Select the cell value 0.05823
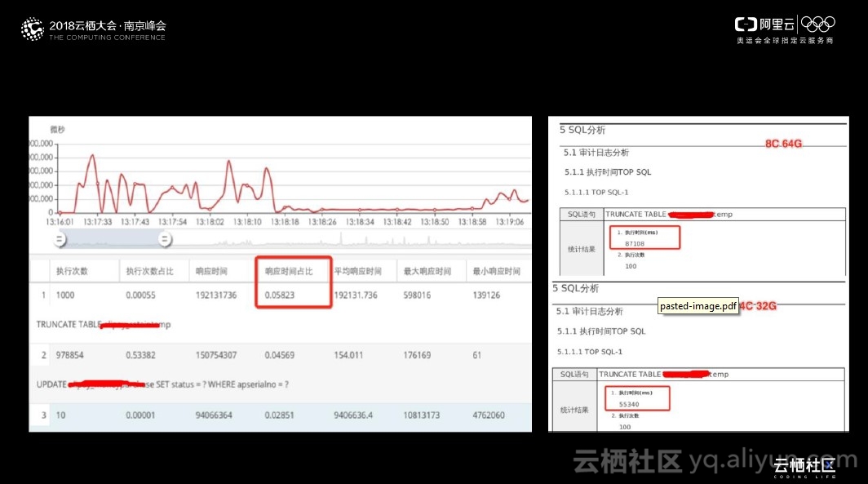The height and width of the screenshot is (484, 868). (280, 295)
